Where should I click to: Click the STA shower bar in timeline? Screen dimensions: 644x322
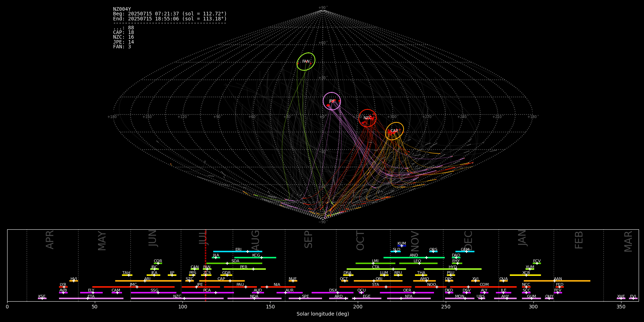click(375, 287)
